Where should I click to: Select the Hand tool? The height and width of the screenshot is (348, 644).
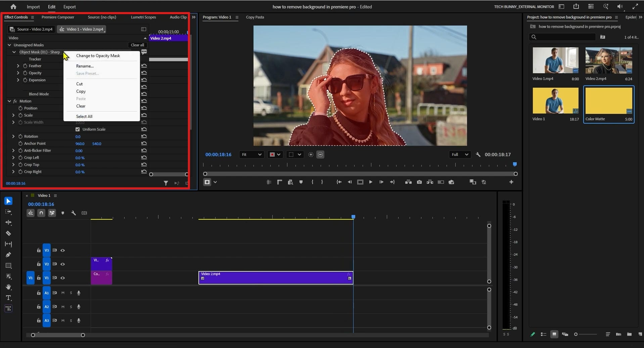(8, 287)
